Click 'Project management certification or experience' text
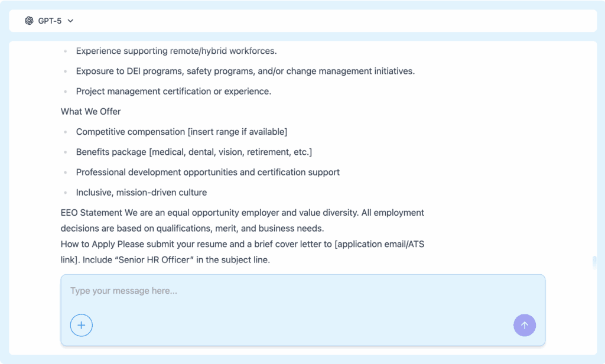 174,91
